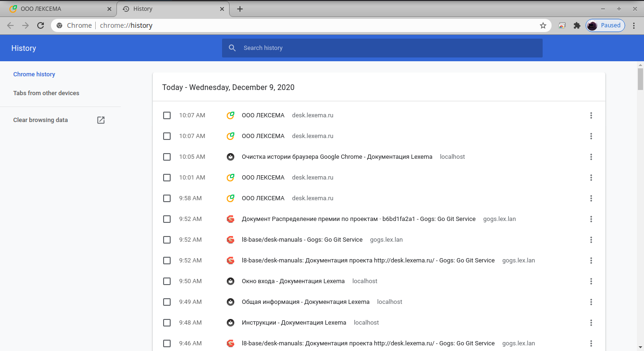Switch to the ООО ЛЕКСЕМА browser tab

tap(57, 9)
